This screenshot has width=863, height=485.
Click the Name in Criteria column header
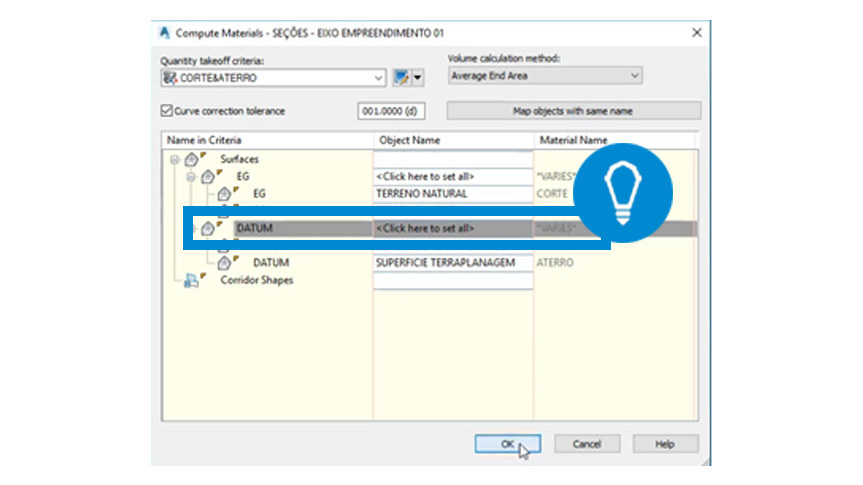click(x=267, y=140)
